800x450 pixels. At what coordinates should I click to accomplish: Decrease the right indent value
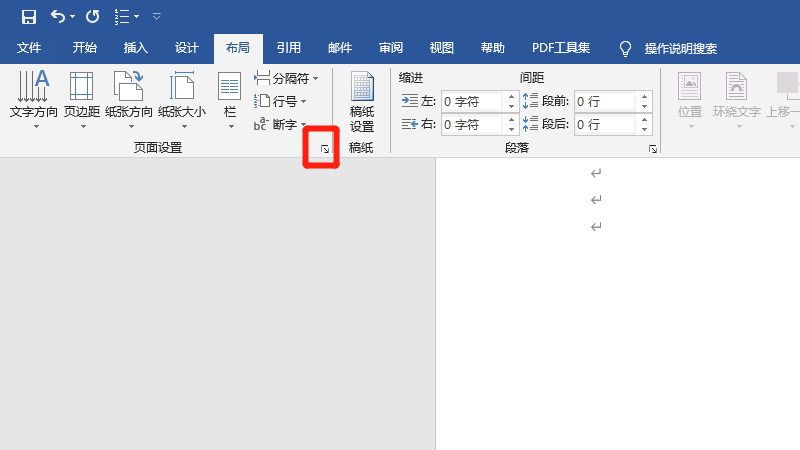click(511, 129)
